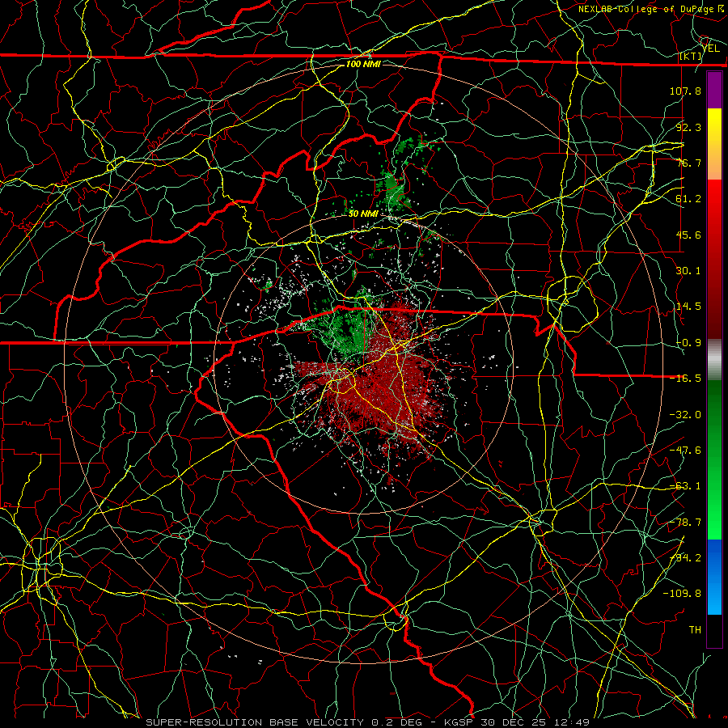The image size is (728, 728).
Task: Pick the gray zero-velocity segment of scale
Action: point(714,360)
